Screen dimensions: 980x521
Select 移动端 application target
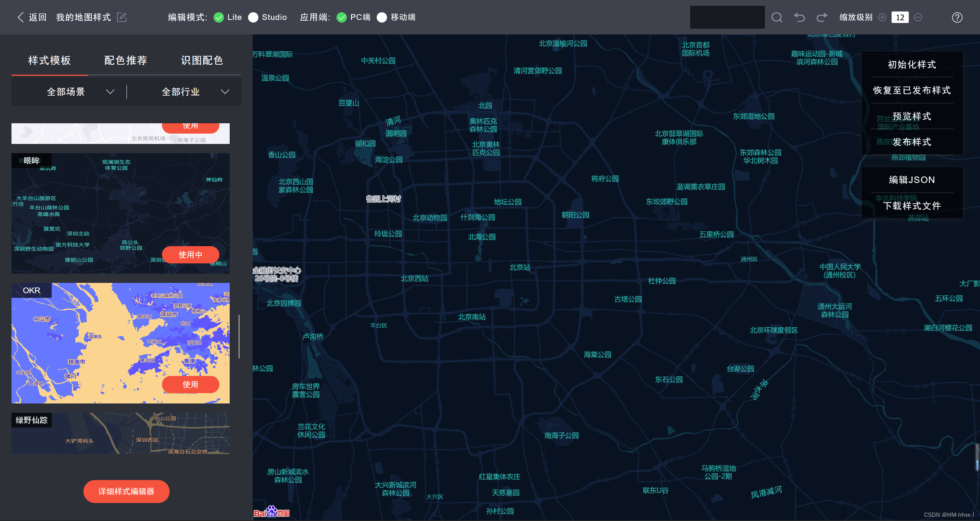tap(382, 17)
